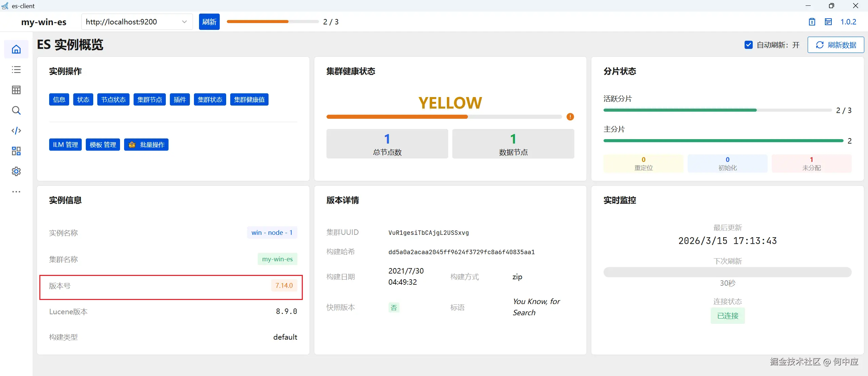Image resolution: width=868 pixels, height=376 pixels.
Task: Open the dashboard blocks sidebar icon
Action: (x=16, y=151)
